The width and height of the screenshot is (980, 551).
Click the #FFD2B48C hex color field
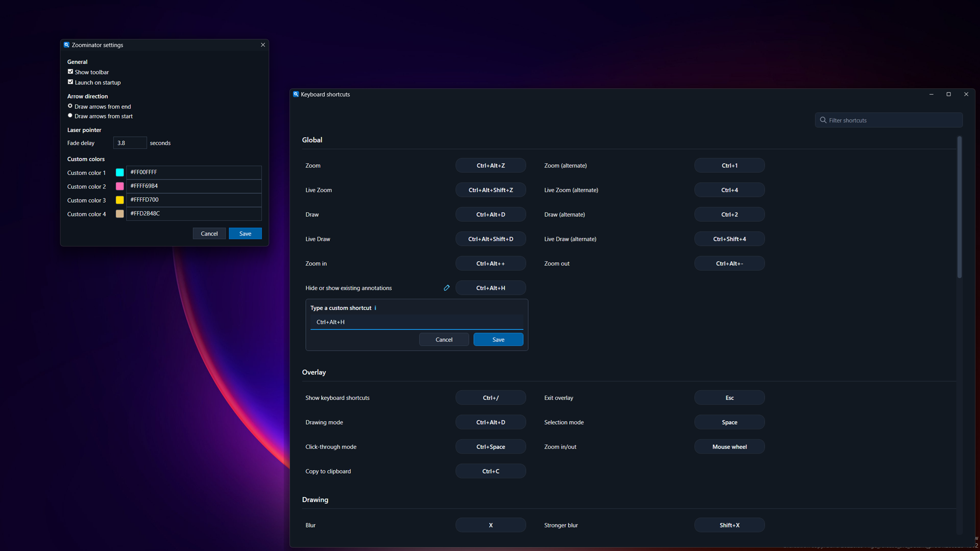click(194, 214)
